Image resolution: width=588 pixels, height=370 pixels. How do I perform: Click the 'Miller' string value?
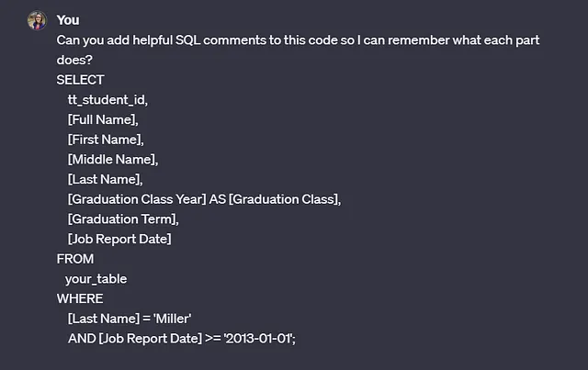pyautogui.click(x=172, y=319)
